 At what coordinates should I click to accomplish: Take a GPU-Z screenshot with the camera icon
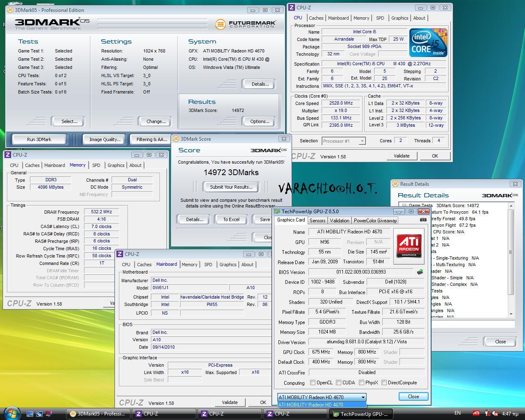click(x=423, y=220)
